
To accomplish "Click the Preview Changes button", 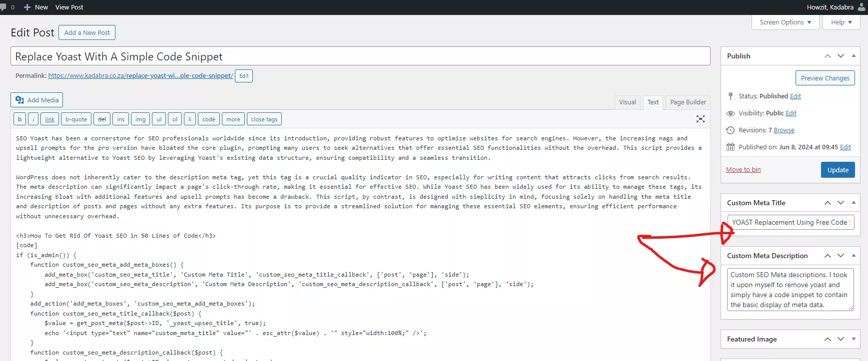I will pos(825,78).
